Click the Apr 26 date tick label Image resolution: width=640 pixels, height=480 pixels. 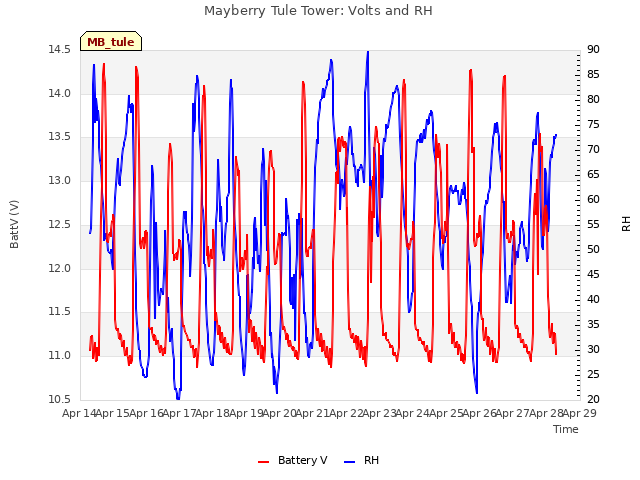(480, 413)
